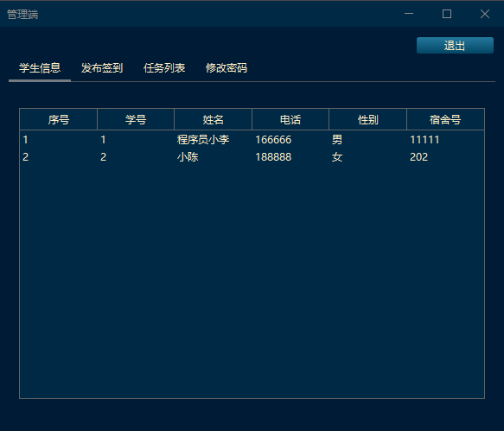Image resolution: width=504 pixels, height=431 pixels.
Task: Select the 性别 column header
Action: (368, 119)
